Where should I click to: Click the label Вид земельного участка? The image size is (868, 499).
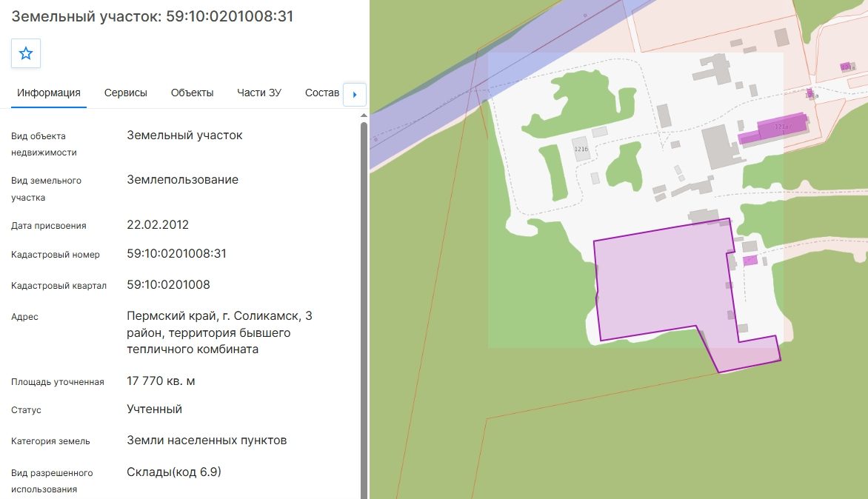pyautogui.click(x=46, y=190)
